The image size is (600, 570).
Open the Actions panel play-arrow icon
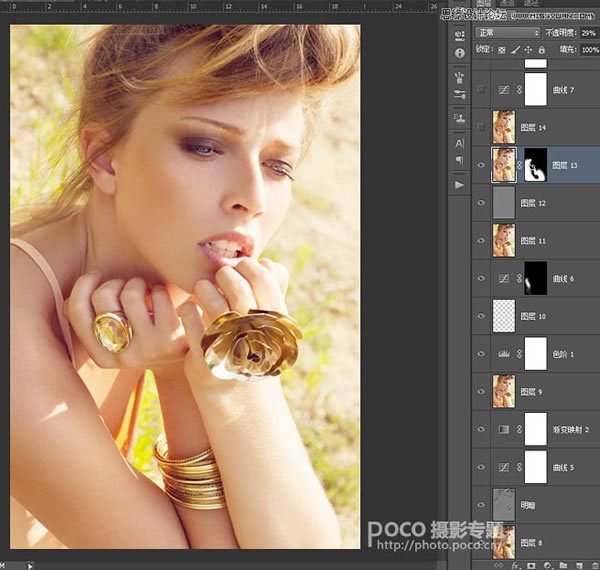pyautogui.click(x=459, y=185)
